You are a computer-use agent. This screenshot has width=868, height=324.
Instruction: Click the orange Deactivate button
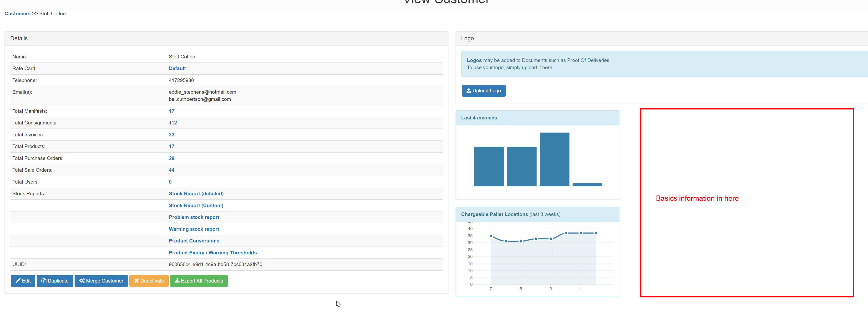click(149, 281)
